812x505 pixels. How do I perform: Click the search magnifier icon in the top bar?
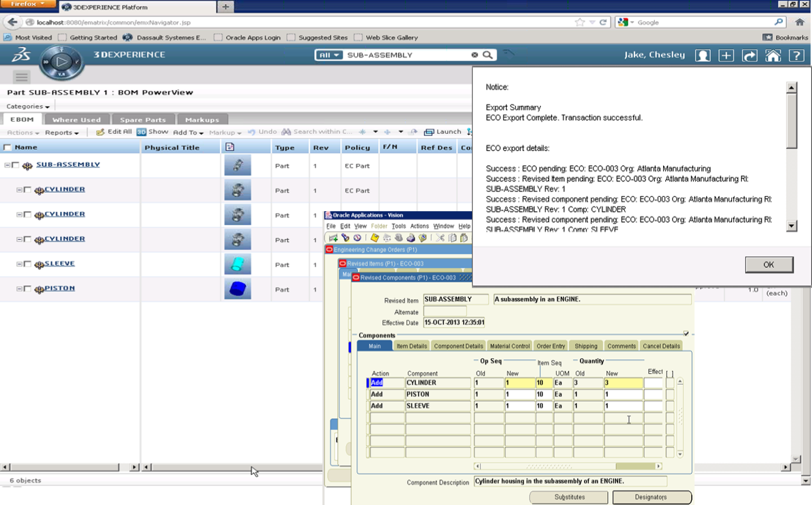pyautogui.click(x=486, y=53)
